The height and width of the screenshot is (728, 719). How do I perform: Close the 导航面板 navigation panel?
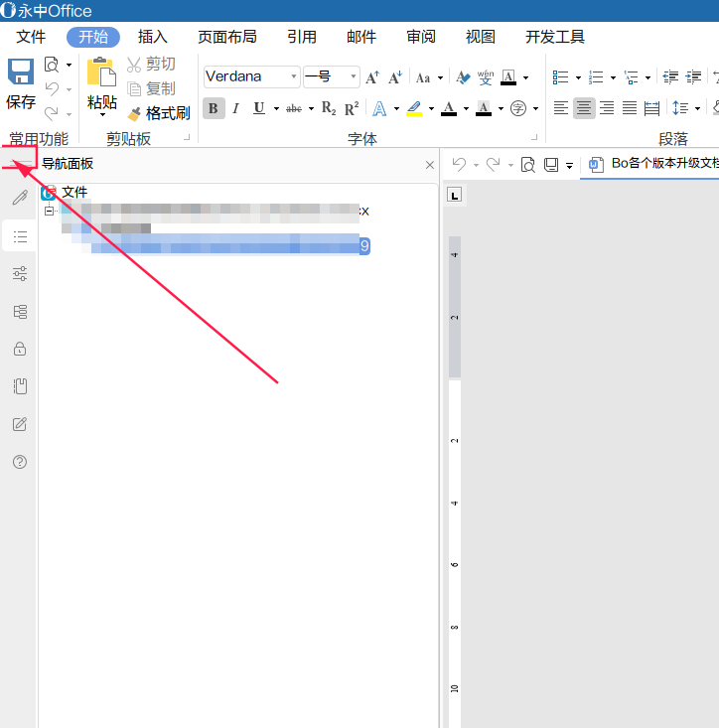[430, 165]
